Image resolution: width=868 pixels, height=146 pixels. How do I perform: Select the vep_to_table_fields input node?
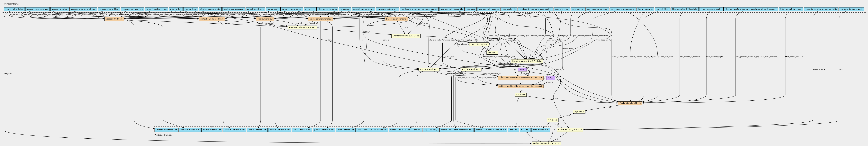[x=14, y=9]
